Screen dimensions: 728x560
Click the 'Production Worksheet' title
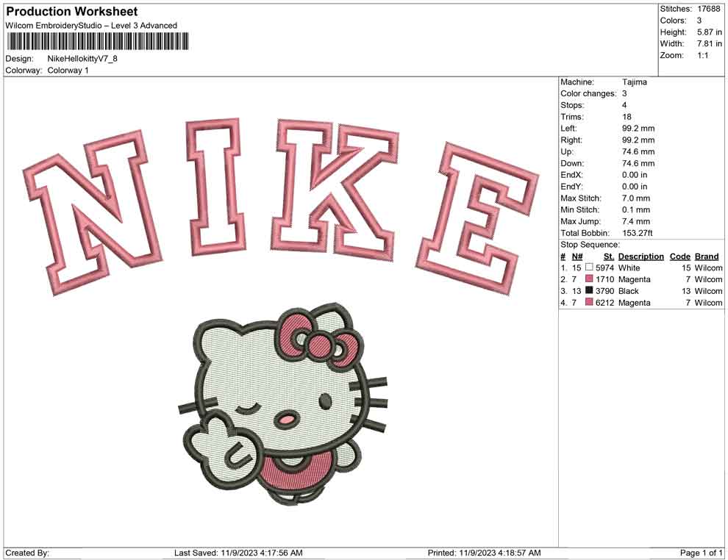72,12
